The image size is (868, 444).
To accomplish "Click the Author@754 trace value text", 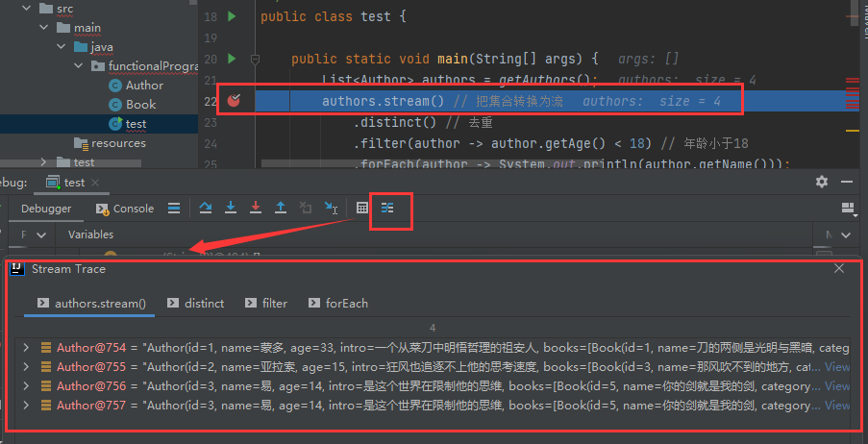I will (x=497, y=348).
